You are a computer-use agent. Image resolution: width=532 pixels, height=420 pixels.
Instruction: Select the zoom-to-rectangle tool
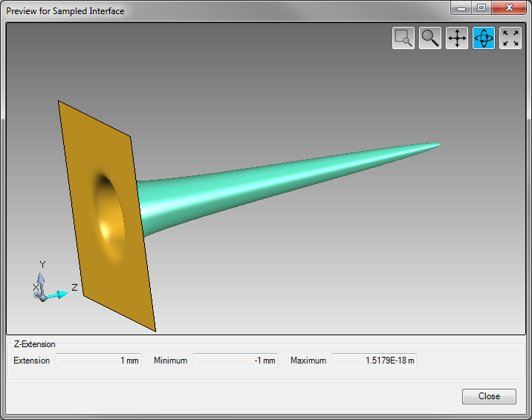coord(403,38)
